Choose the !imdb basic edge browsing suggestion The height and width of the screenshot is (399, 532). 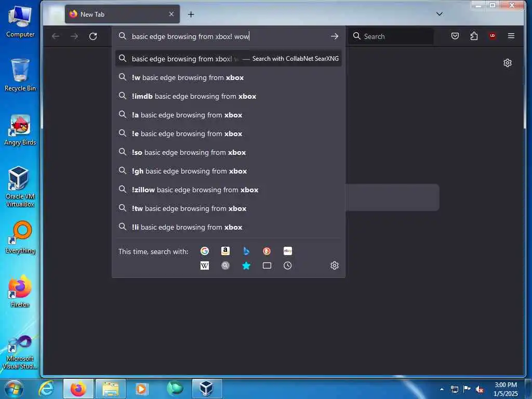(x=229, y=96)
